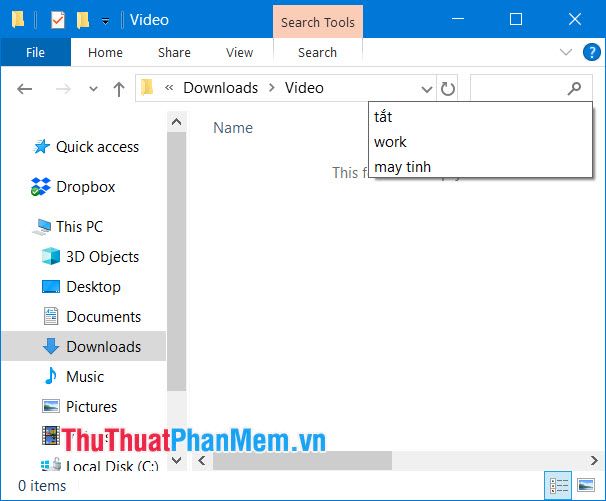
Task: Expand the address bar history dropdown
Action: (427, 88)
